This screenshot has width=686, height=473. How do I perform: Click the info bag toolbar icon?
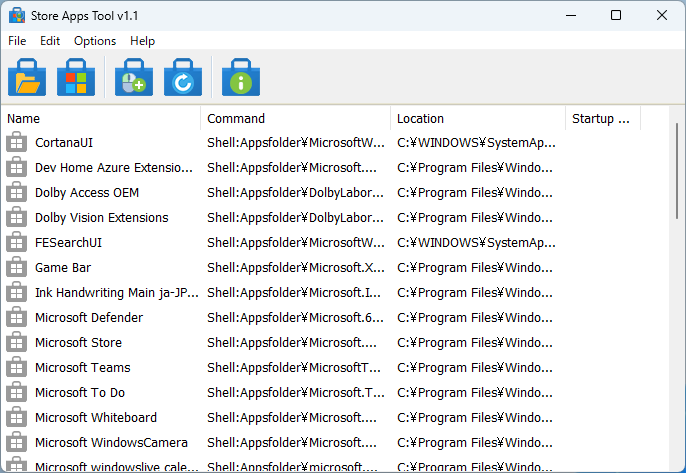pos(241,77)
